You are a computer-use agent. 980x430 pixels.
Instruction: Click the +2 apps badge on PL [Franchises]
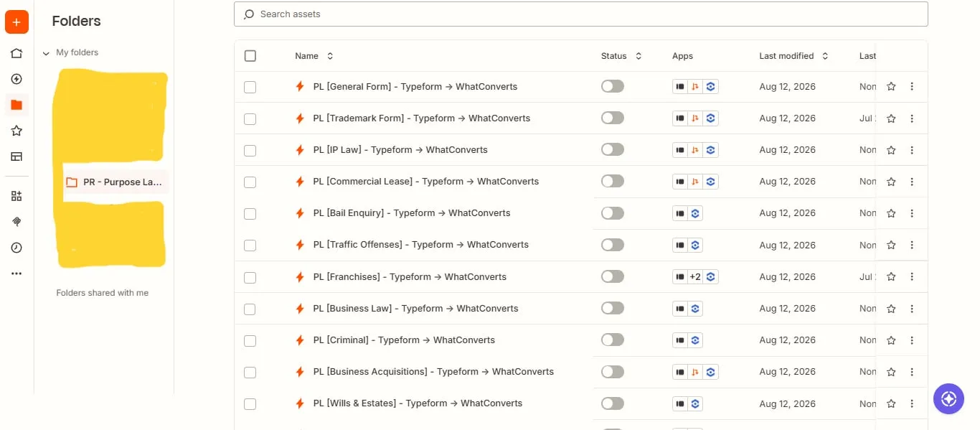point(695,276)
